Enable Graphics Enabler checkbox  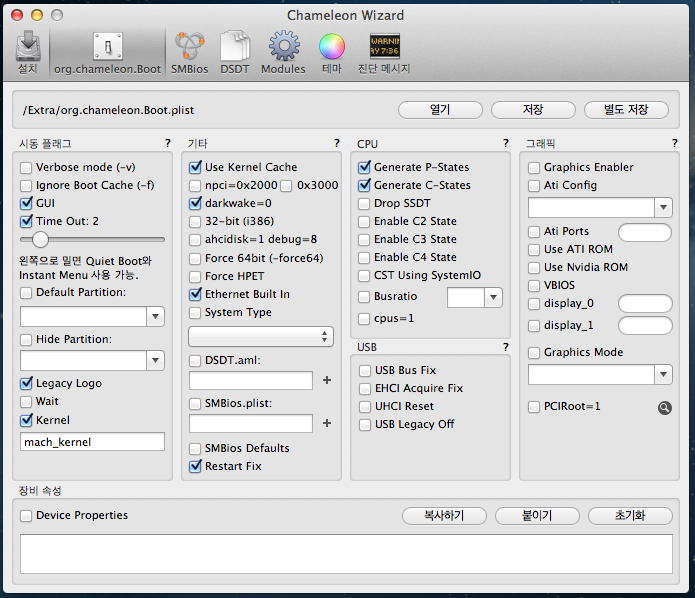point(534,168)
